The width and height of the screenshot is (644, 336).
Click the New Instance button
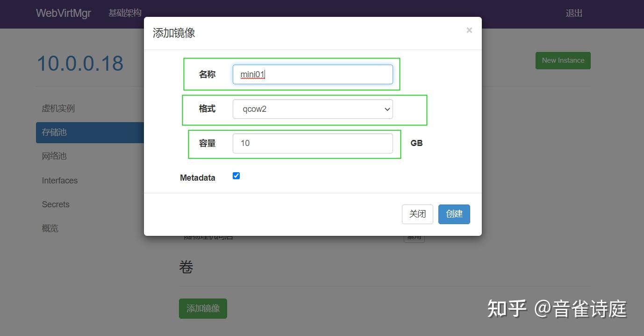coord(563,60)
